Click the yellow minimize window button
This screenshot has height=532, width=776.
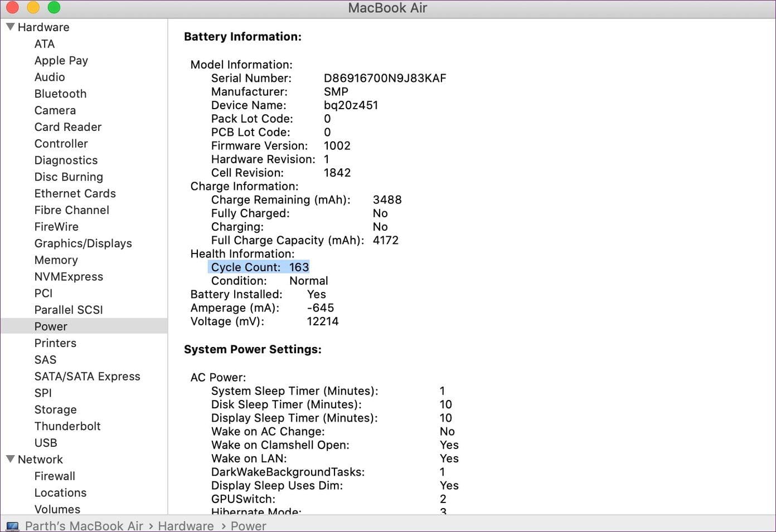click(33, 7)
